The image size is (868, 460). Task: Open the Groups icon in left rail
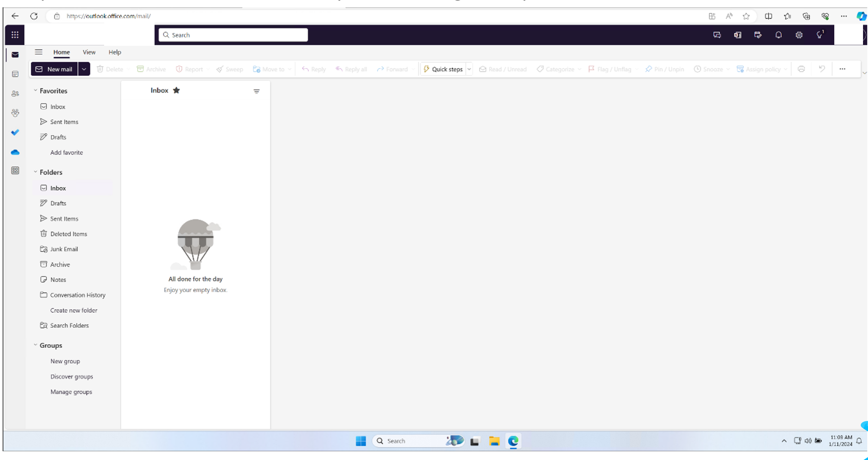(15, 113)
